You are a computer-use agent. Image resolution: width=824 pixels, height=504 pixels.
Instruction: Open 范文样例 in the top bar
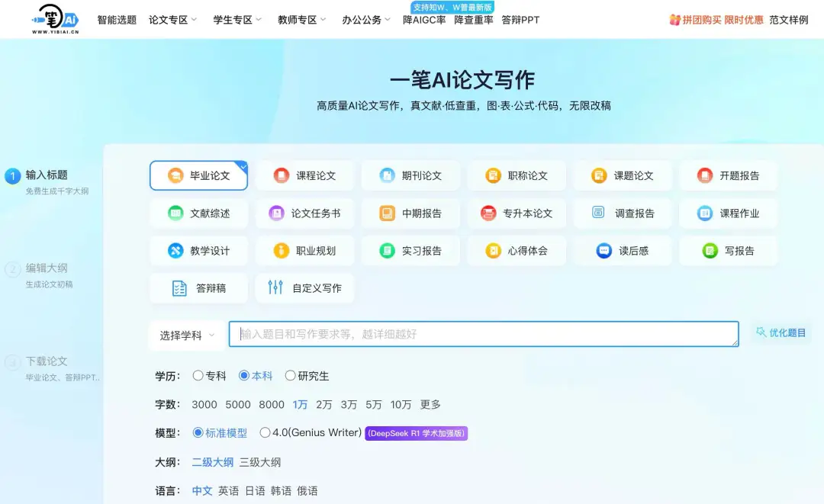coord(789,20)
